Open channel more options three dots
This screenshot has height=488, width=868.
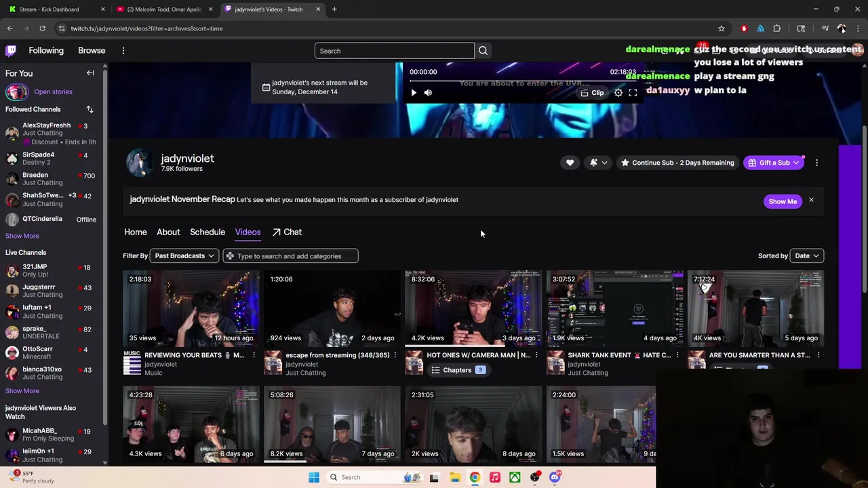click(x=816, y=163)
